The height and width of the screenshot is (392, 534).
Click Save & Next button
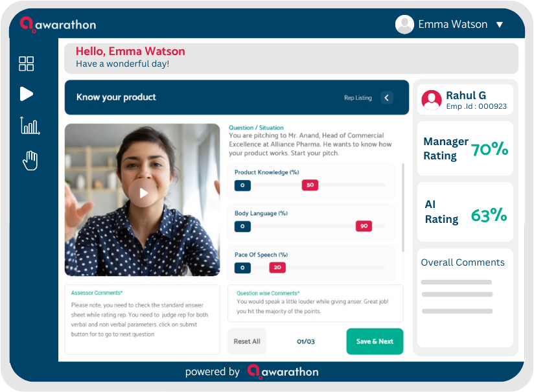[x=375, y=341]
